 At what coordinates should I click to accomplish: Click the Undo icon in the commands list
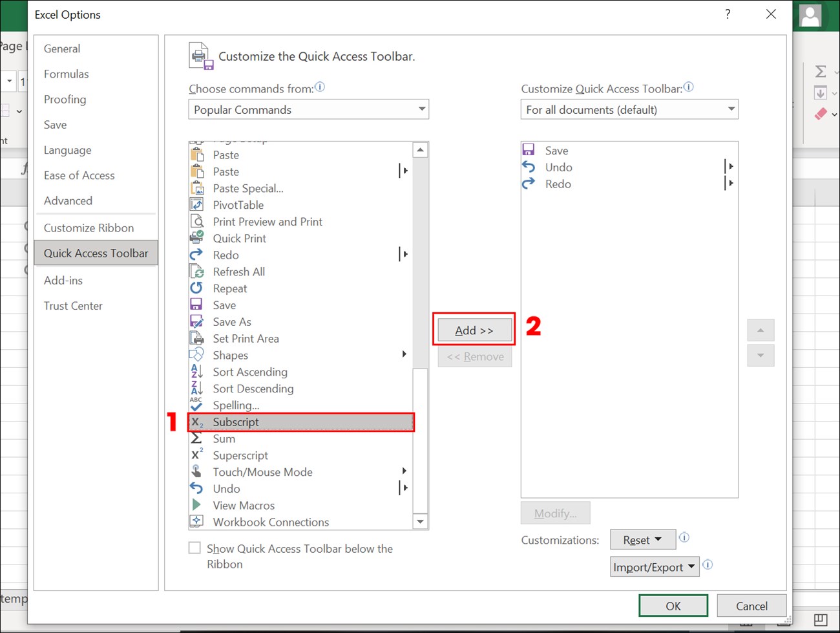(x=196, y=488)
